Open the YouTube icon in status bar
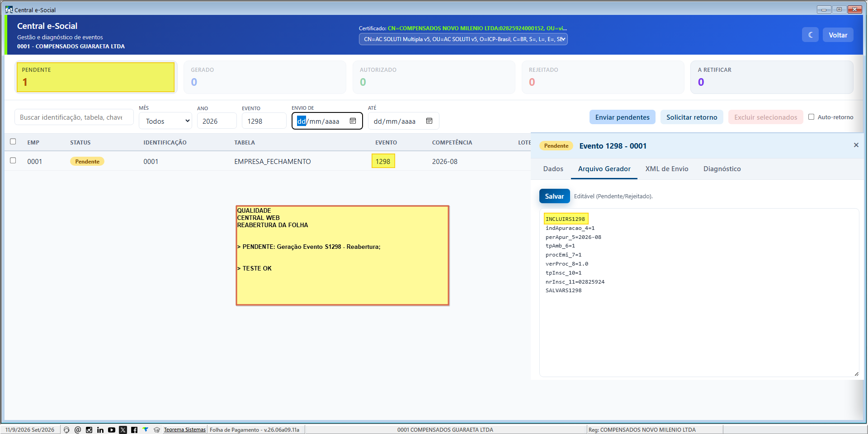This screenshot has height=434, width=868. (112, 430)
